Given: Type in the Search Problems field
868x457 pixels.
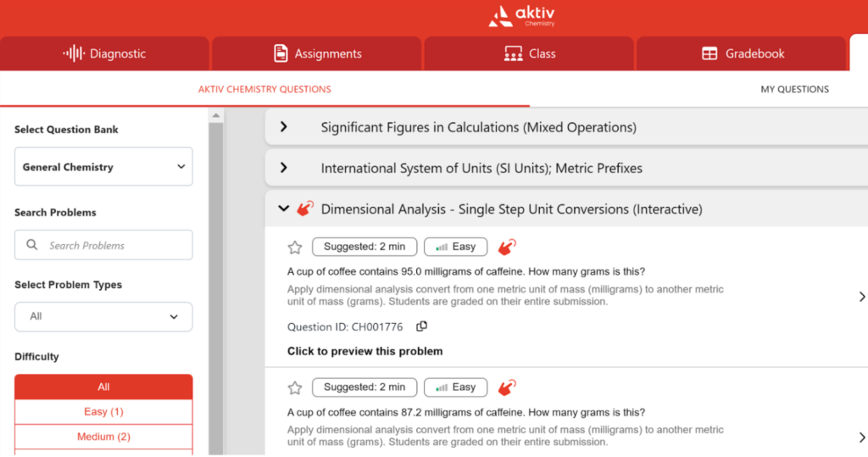Looking at the screenshot, I should pos(114,245).
